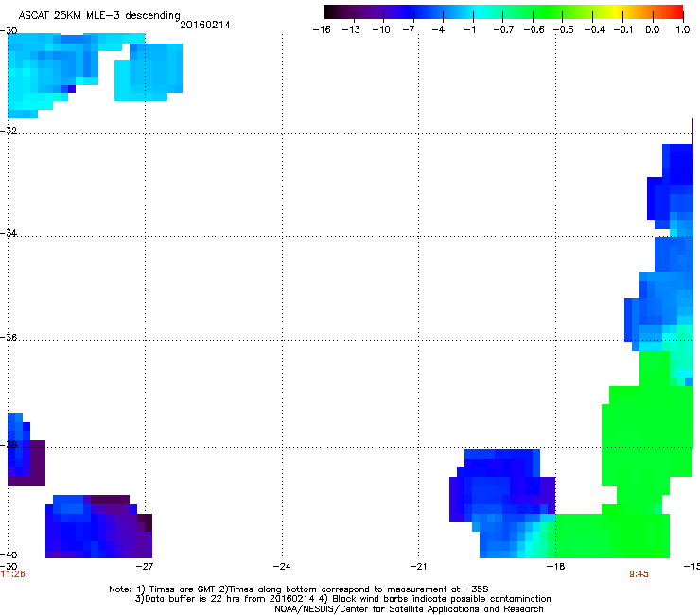
Task: Click note '3)Data buffer is 22 hrs from 20160214'
Action: click(x=225, y=599)
